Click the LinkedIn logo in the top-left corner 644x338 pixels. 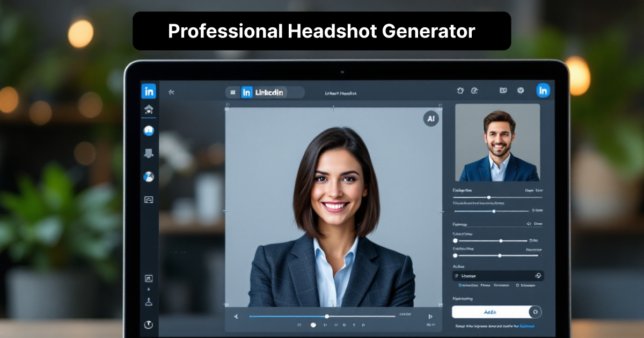tap(150, 91)
